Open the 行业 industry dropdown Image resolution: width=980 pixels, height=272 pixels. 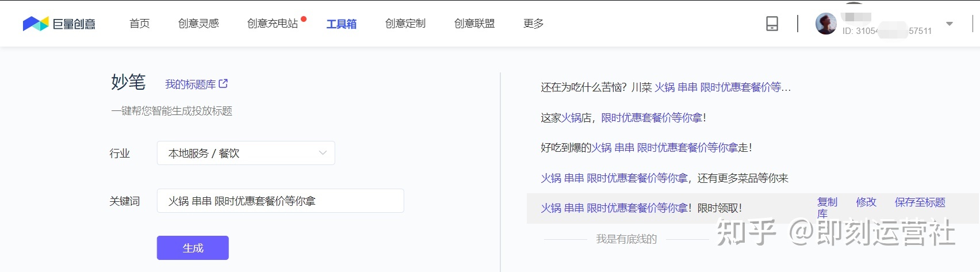coord(246,153)
